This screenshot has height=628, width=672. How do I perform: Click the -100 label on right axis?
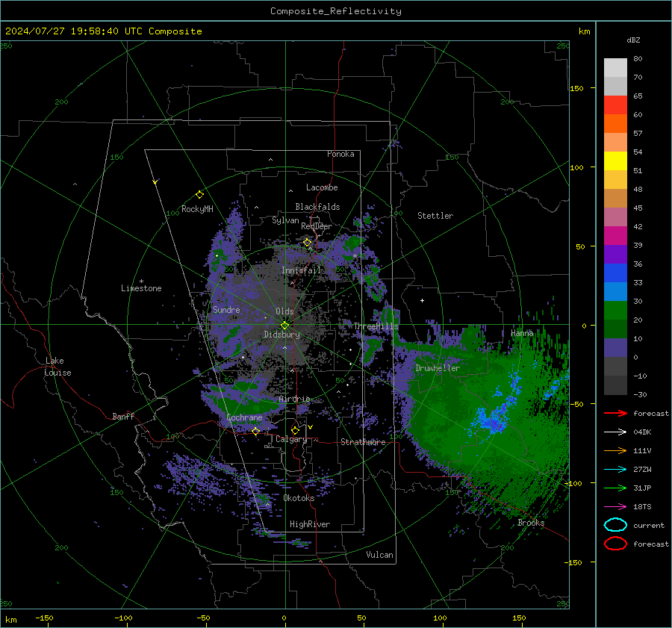click(573, 483)
